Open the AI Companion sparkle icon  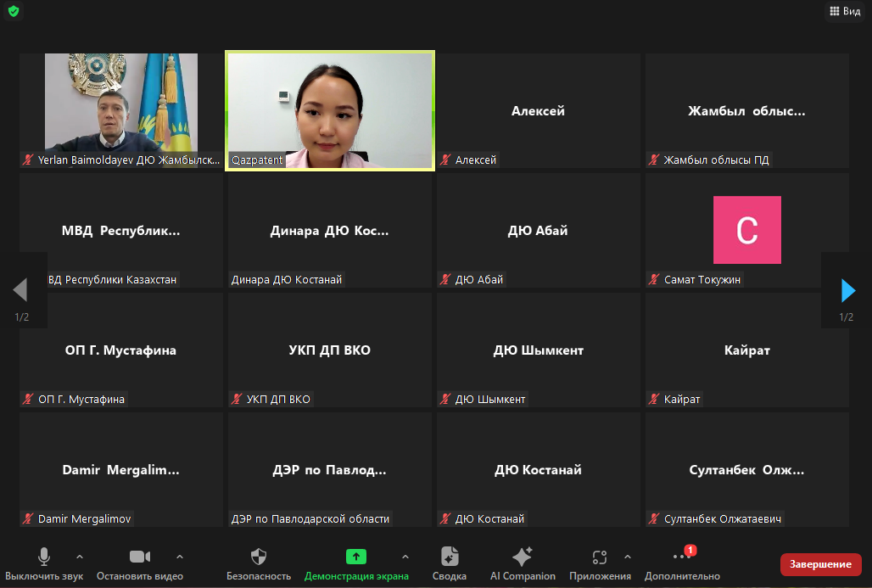coord(523,557)
